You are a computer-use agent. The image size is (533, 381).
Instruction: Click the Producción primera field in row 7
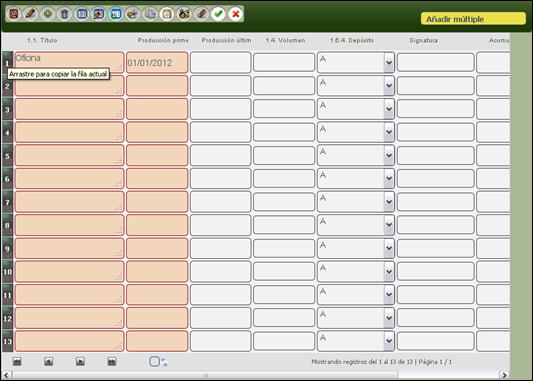coord(157,202)
